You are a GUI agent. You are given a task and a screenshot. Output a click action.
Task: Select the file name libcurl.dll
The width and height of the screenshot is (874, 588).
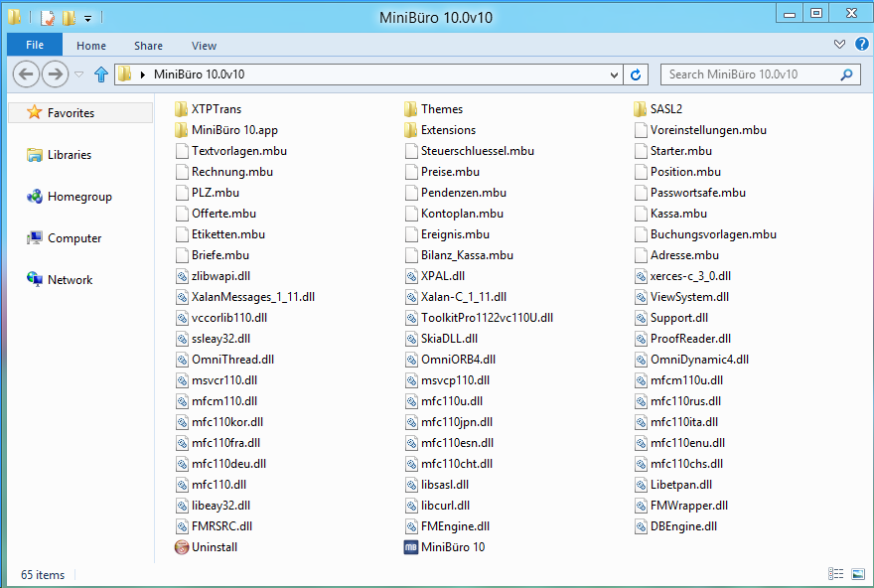pyautogui.click(x=445, y=506)
